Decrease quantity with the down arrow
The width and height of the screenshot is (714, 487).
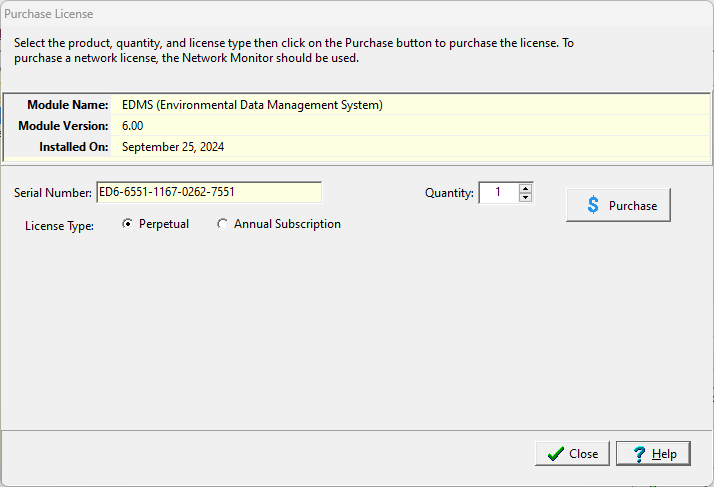[x=526, y=197]
